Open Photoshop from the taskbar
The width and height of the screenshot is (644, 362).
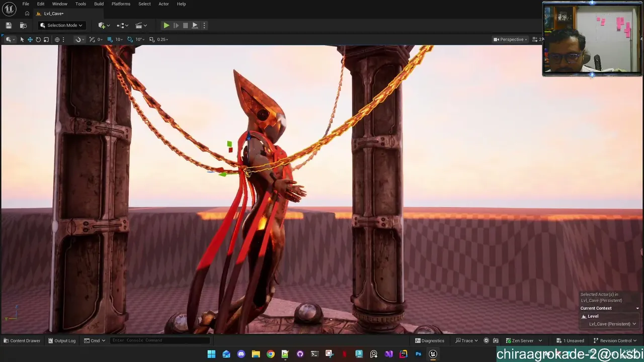418,354
